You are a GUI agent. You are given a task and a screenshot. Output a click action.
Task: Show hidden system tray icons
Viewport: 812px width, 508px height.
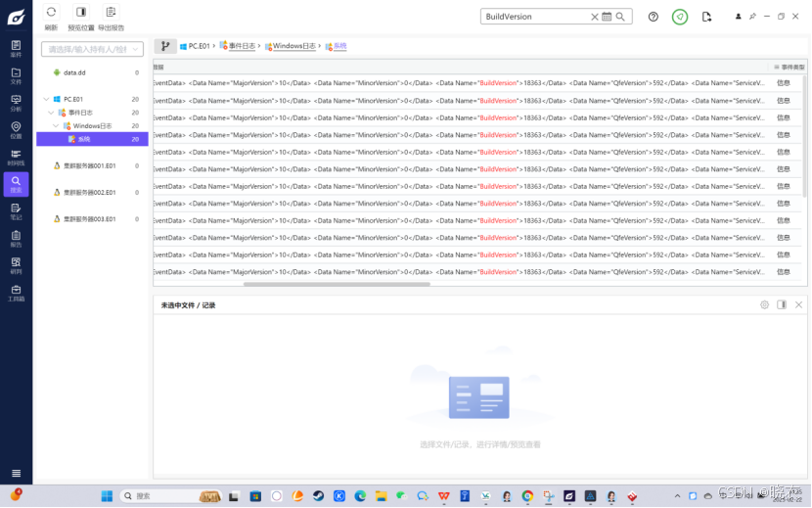click(677, 496)
